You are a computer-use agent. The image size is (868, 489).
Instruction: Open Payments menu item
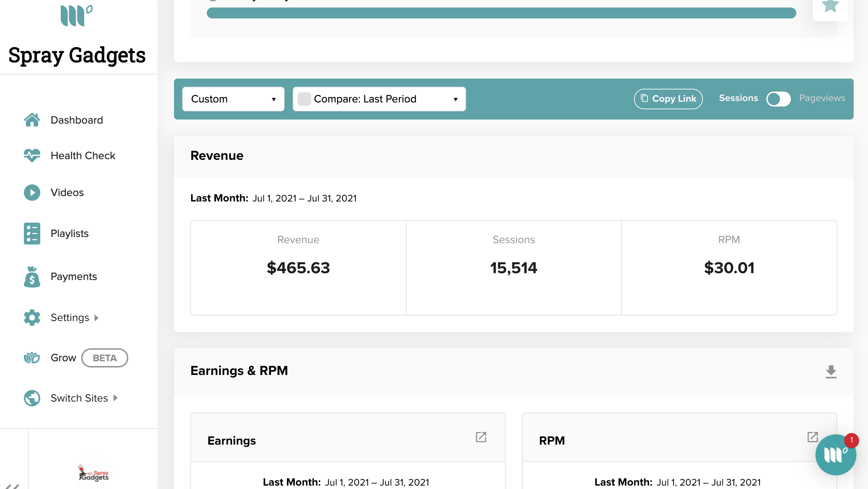pyautogui.click(x=74, y=277)
